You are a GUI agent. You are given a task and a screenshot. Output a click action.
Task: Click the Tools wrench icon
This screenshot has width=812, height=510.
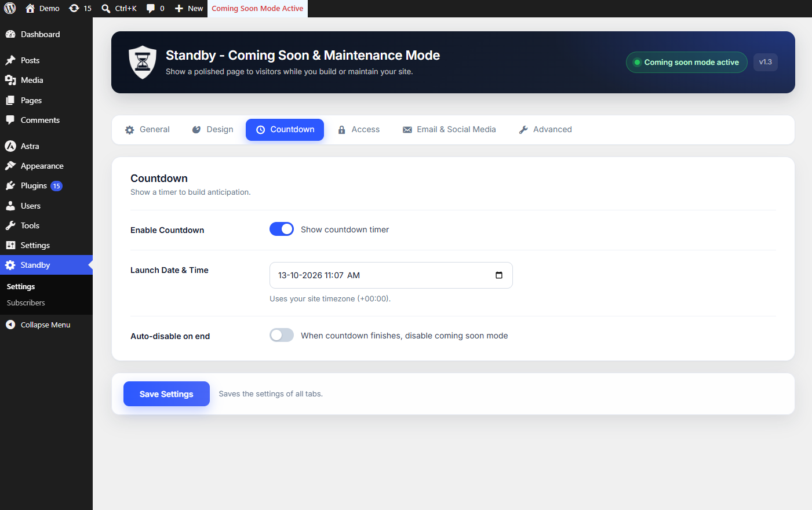point(10,225)
